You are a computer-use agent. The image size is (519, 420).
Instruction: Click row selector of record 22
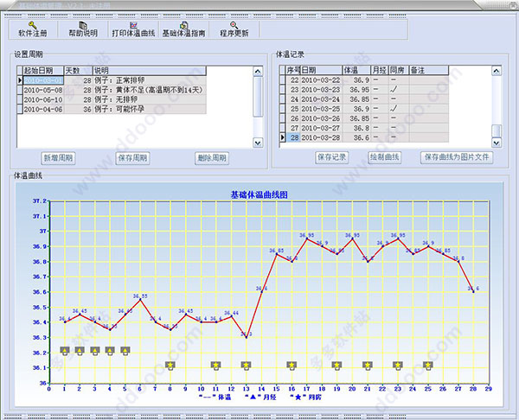(282, 80)
